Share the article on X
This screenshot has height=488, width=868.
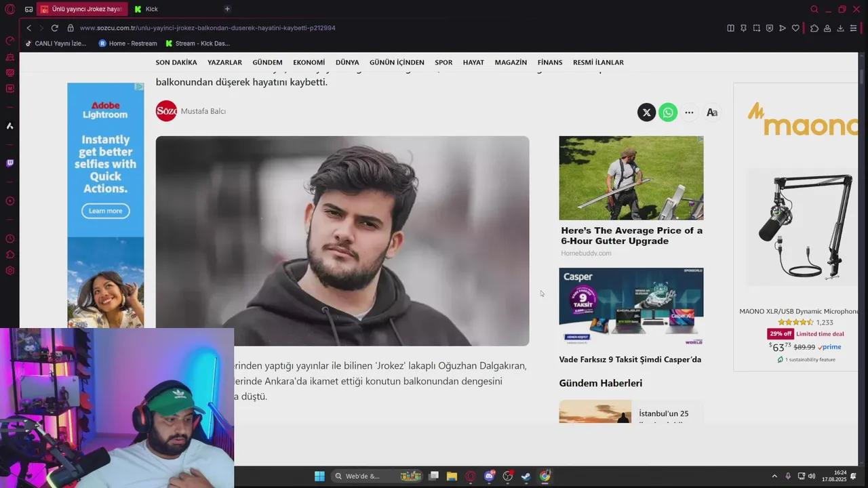coord(646,113)
